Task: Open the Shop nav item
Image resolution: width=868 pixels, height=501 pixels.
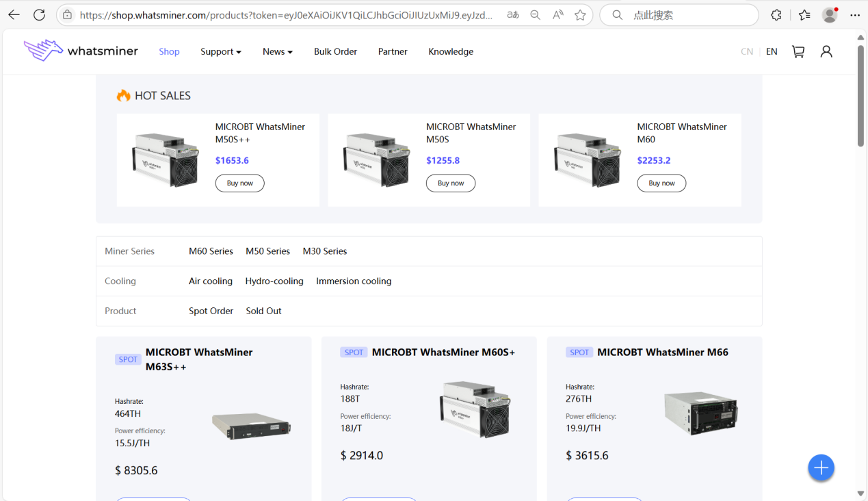Action: click(169, 51)
